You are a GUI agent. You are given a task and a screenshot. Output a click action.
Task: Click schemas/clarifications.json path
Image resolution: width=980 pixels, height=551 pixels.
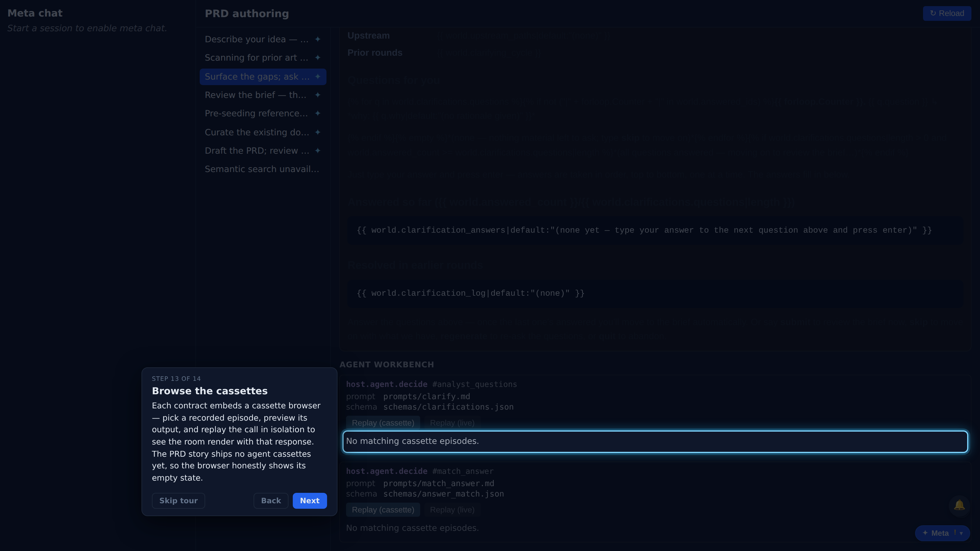[448, 407]
